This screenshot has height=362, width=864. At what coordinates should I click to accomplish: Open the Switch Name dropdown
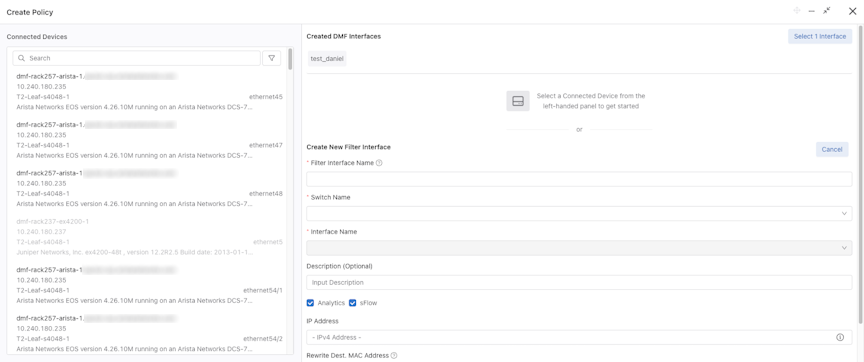579,213
